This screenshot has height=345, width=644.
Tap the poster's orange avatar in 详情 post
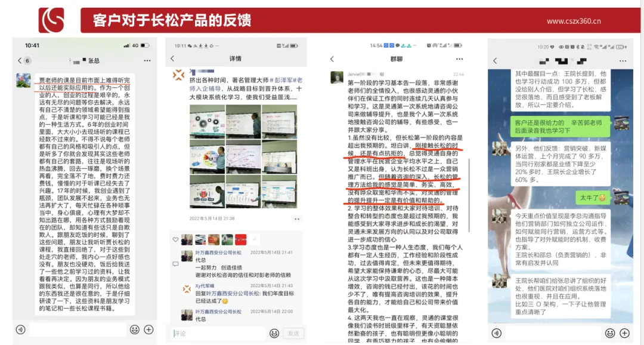[x=179, y=75]
